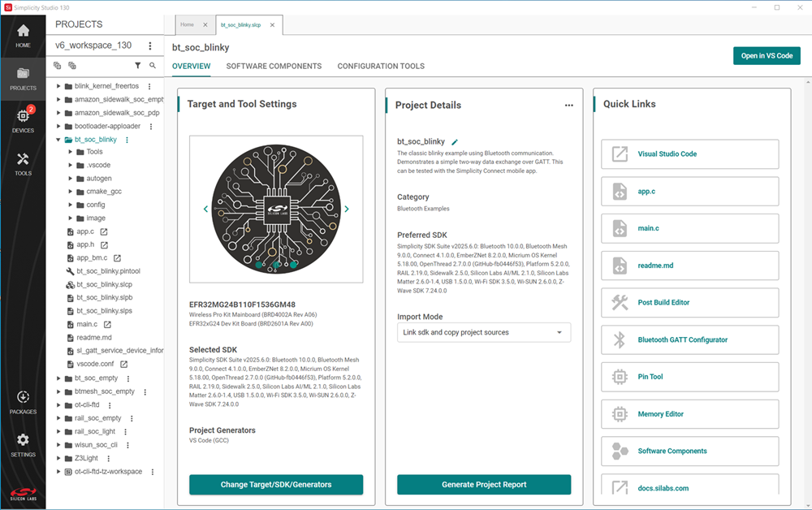
Task: Switch to Software Components tab
Action: 274,66
